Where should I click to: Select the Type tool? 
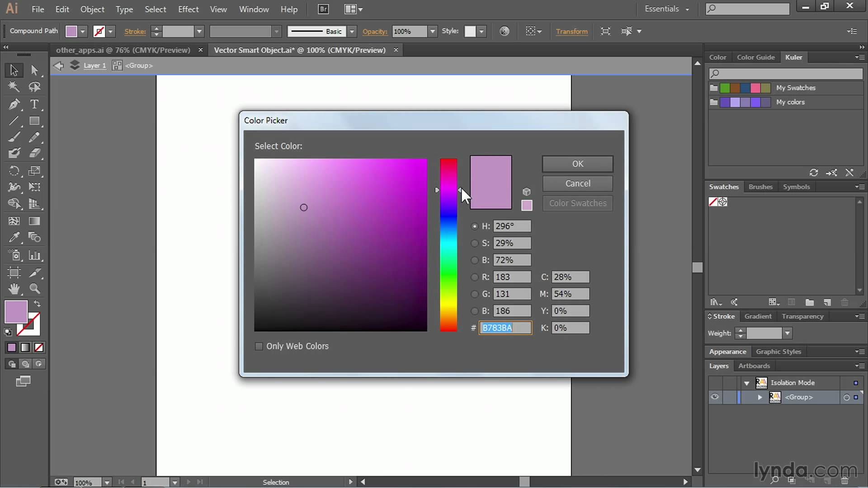pyautogui.click(x=34, y=104)
